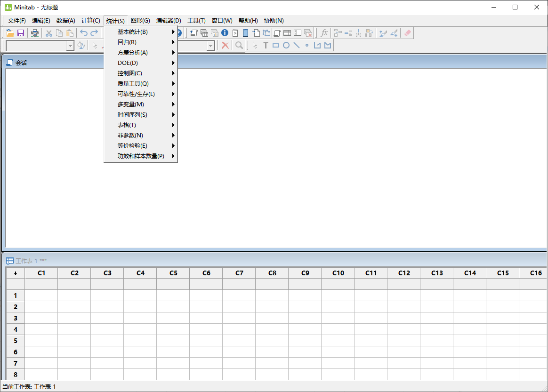548x392 pixels.
Task: Open the 等价检验(E) menu entry
Action: click(x=141, y=146)
